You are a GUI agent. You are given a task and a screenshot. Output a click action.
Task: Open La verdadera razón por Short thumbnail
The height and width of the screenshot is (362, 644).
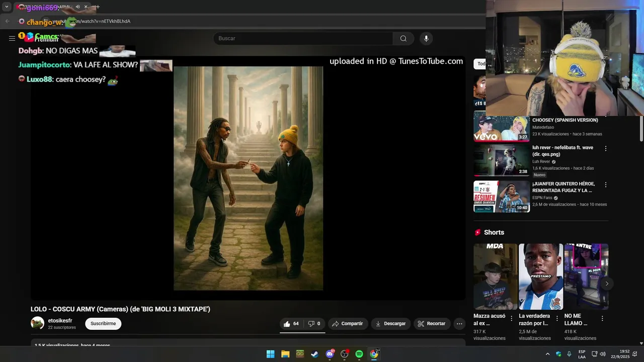pyautogui.click(x=541, y=277)
